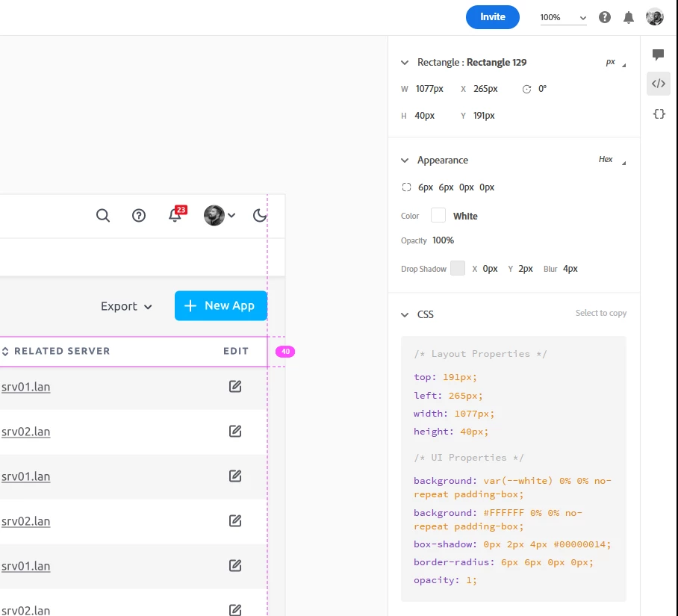Click the pink 40 spacing measurement badge
Image resolution: width=678 pixels, height=616 pixels.
[285, 352]
